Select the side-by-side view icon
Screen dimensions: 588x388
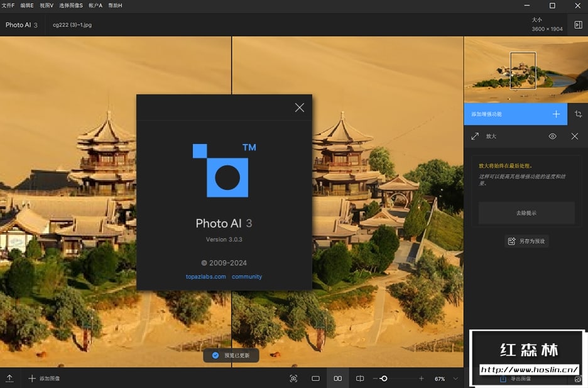tap(338, 379)
